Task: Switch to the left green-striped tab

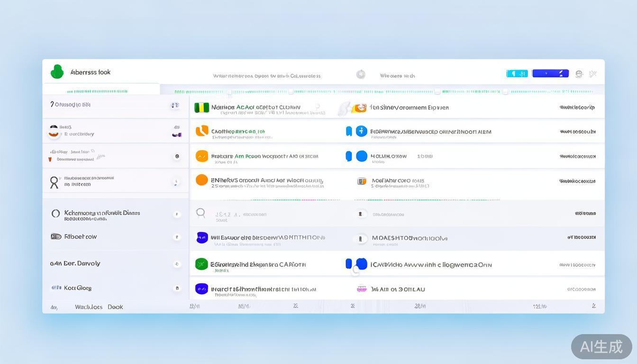Action: pos(101,90)
